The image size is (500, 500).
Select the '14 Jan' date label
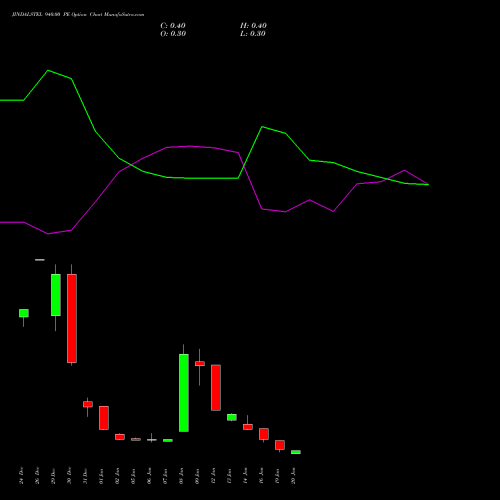tap(246, 475)
